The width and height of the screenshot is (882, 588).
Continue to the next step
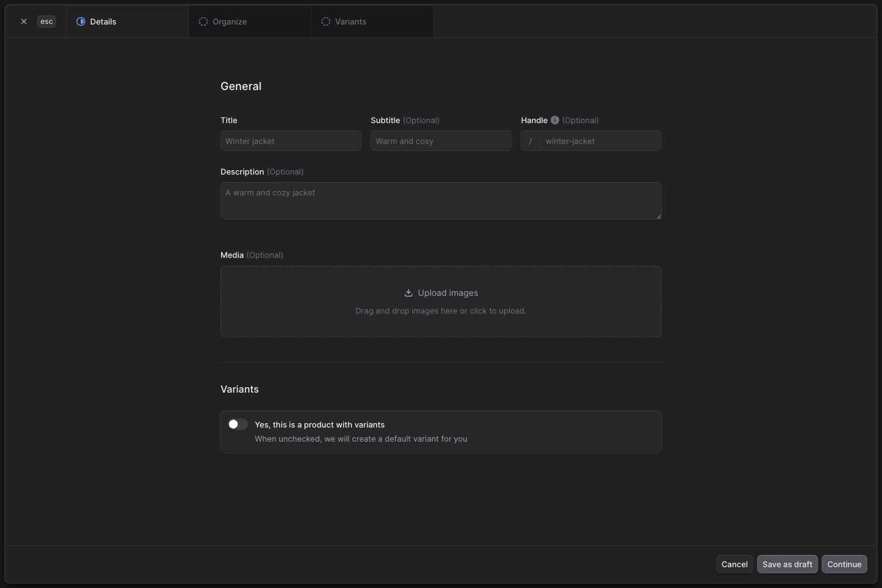(845, 564)
